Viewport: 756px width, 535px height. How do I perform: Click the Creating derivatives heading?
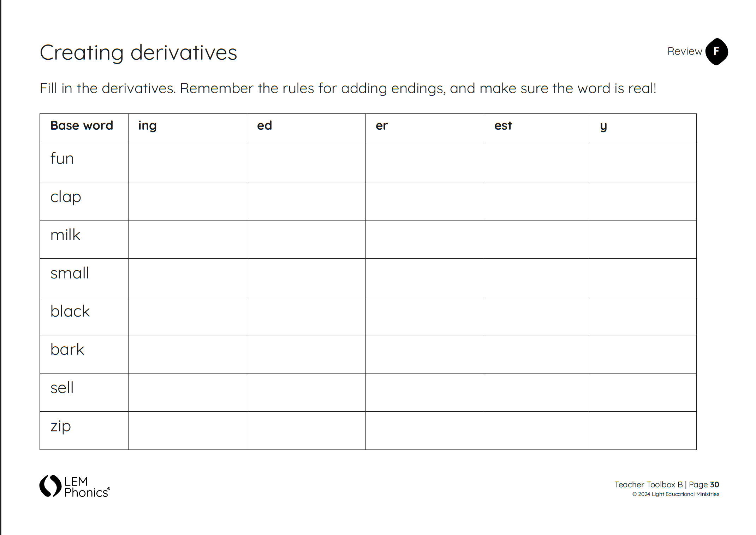point(138,53)
